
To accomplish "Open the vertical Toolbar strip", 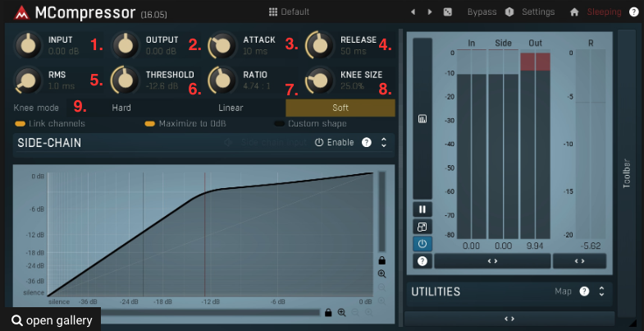I will [x=626, y=172].
